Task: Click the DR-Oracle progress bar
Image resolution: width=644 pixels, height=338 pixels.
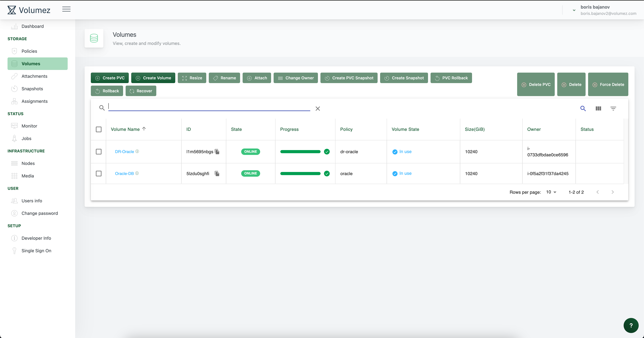Action: tap(300, 152)
